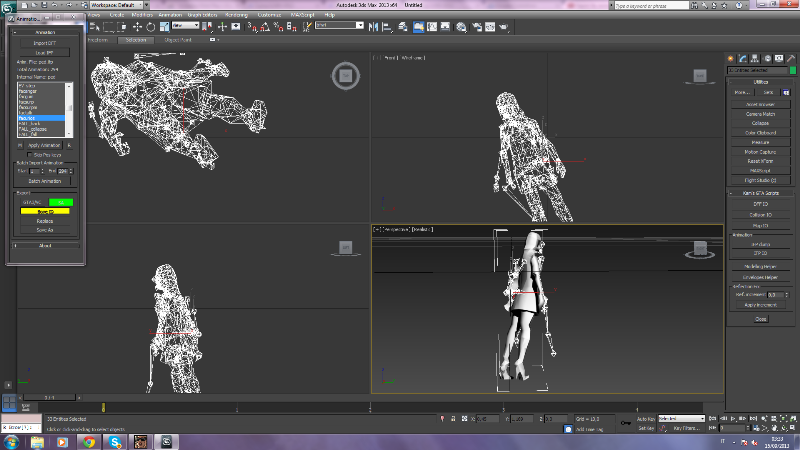Open the Create menu
The height and width of the screenshot is (450, 800).
point(117,15)
